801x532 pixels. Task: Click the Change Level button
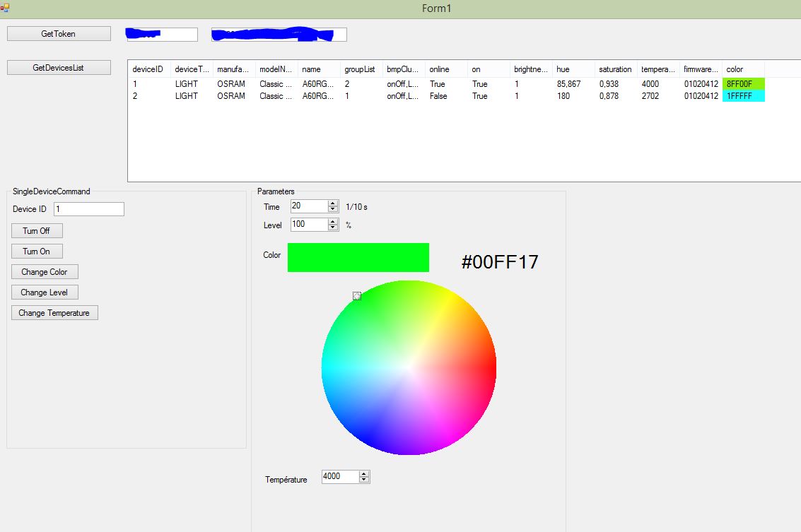pos(45,292)
